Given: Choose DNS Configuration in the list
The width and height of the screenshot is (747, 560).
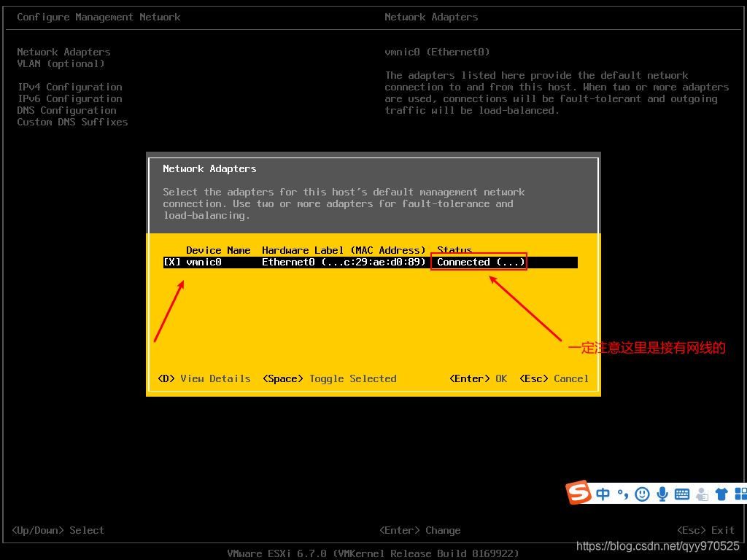Looking at the screenshot, I should pyautogui.click(x=66, y=110).
